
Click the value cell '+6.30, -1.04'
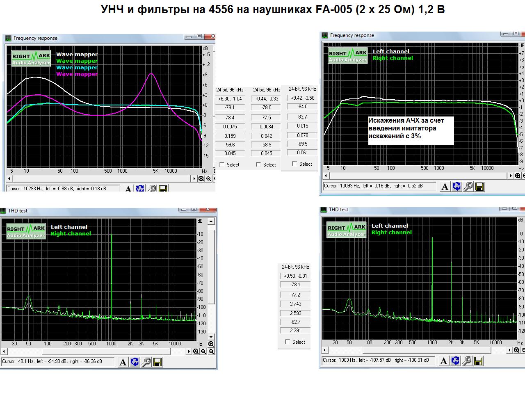pyautogui.click(x=230, y=99)
